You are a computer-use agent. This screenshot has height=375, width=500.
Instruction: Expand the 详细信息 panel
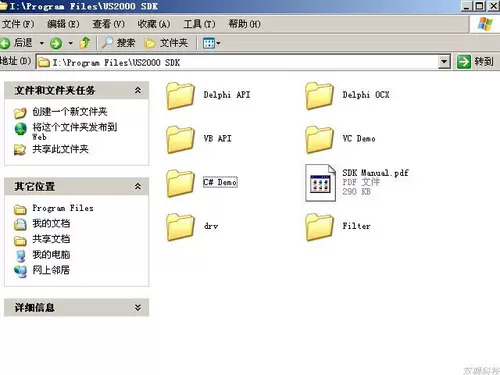[x=138, y=307]
